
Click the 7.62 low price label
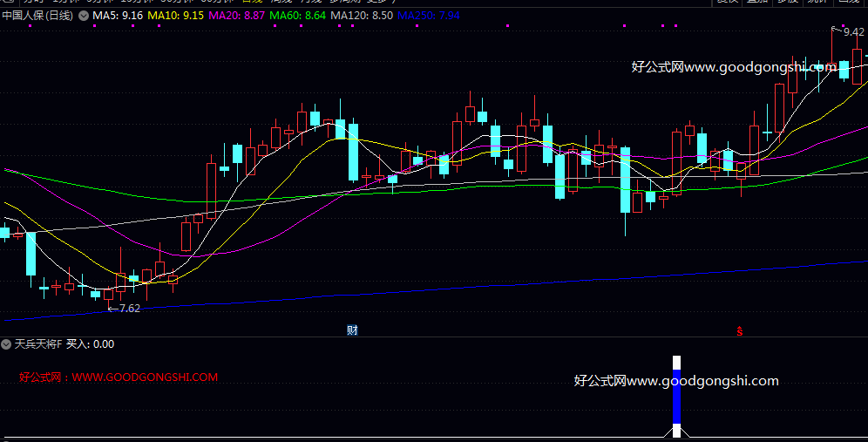point(130,309)
